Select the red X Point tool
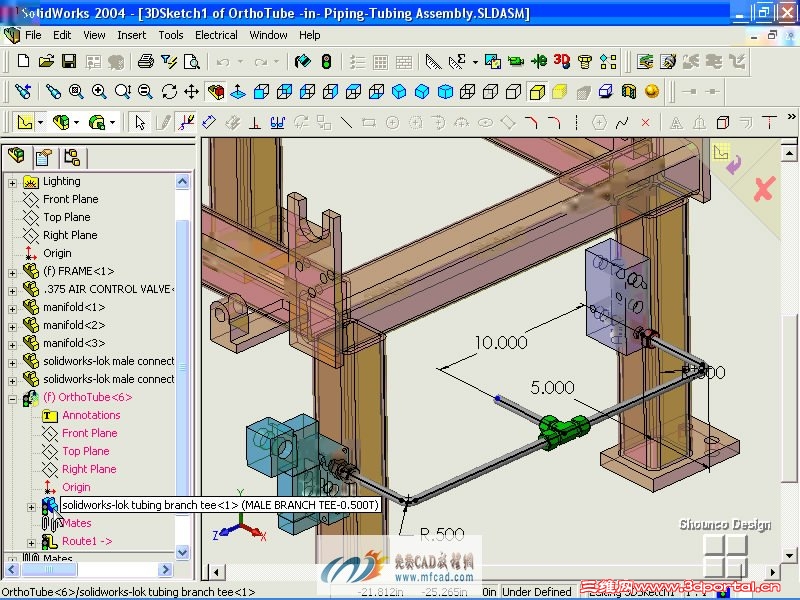The image size is (800, 600). (x=645, y=122)
